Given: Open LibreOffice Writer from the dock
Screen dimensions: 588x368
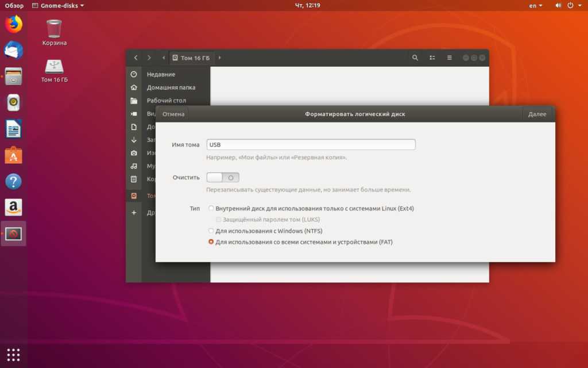Looking at the screenshot, I should point(13,129).
